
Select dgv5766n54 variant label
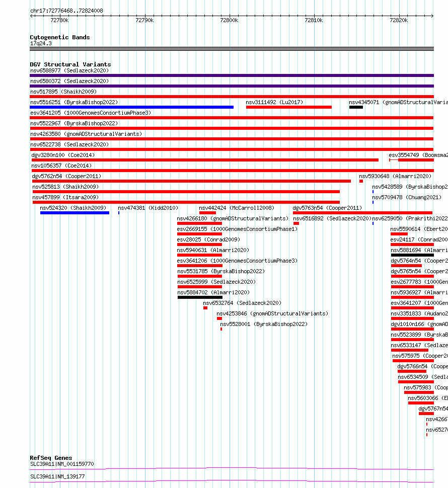pyautogui.click(x=422, y=367)
